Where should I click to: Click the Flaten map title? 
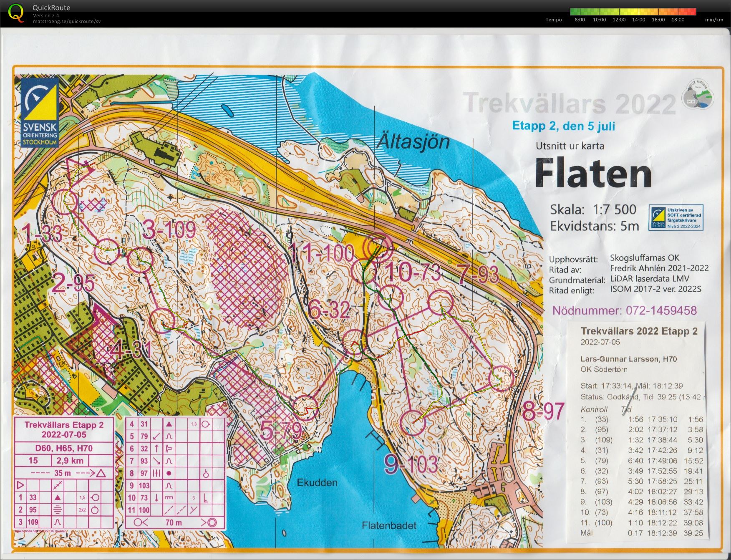tap(593, 174)
